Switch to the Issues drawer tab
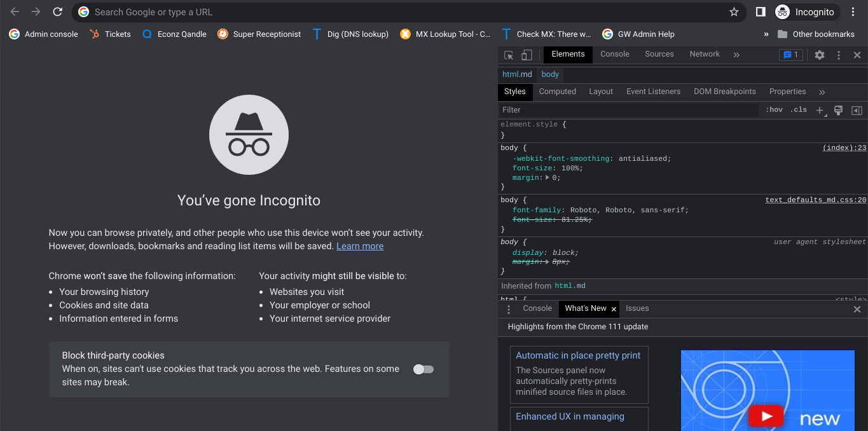868x431 pixels. click(637, 308)
